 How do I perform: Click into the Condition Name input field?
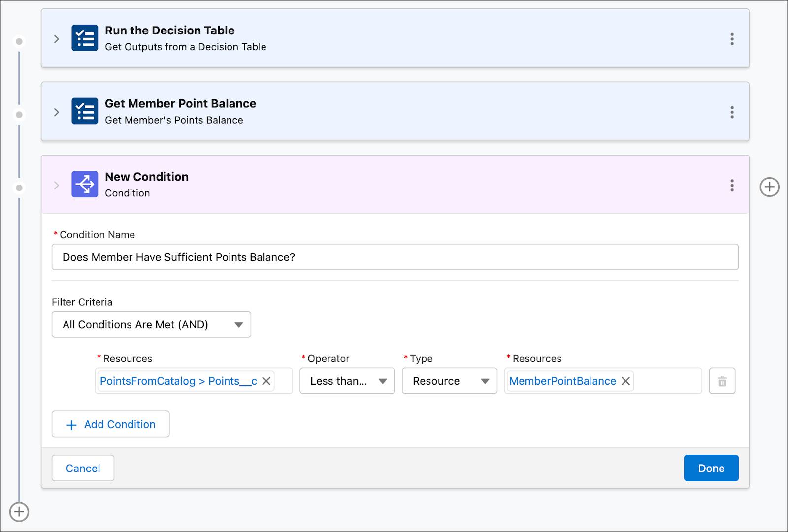[395, 257]
